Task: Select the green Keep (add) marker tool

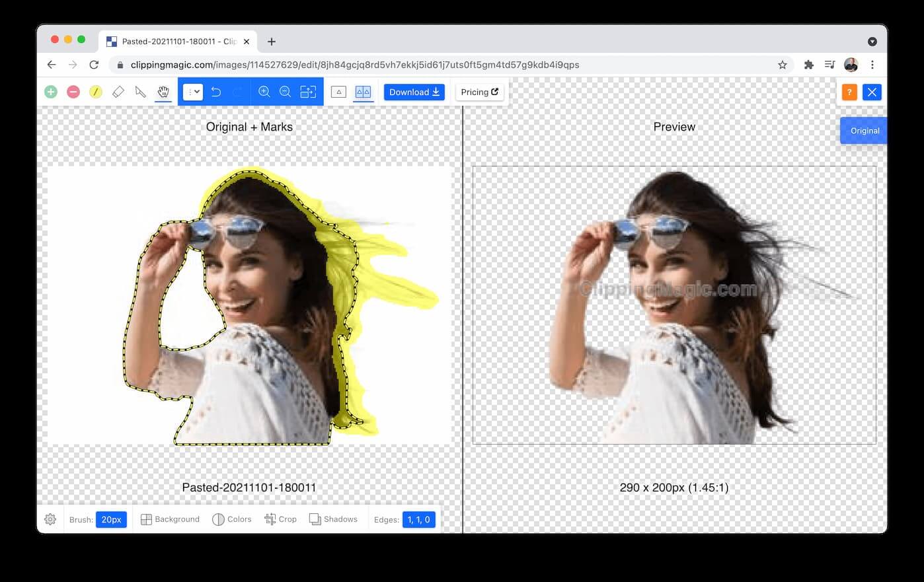Action: pyautogui.click(x=51, y=92)
